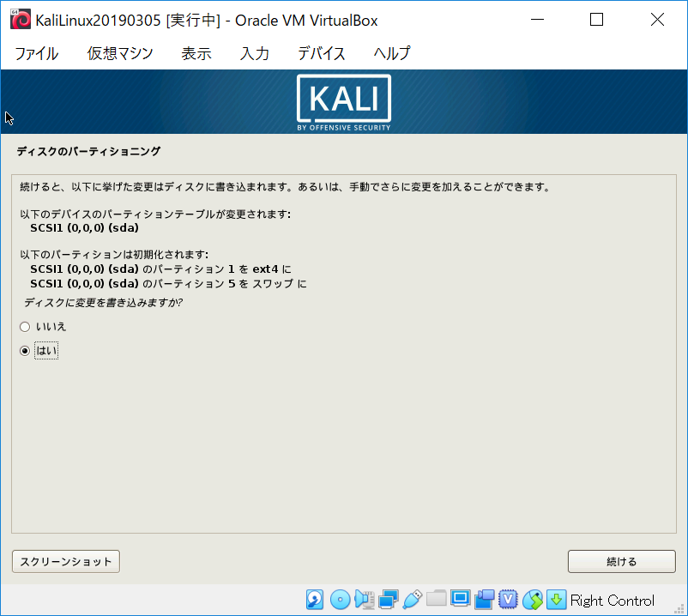Viewport: 688px width, 616px height.
Task: Click the keyboard capture green arrow icon
Action: coord(556,600)
